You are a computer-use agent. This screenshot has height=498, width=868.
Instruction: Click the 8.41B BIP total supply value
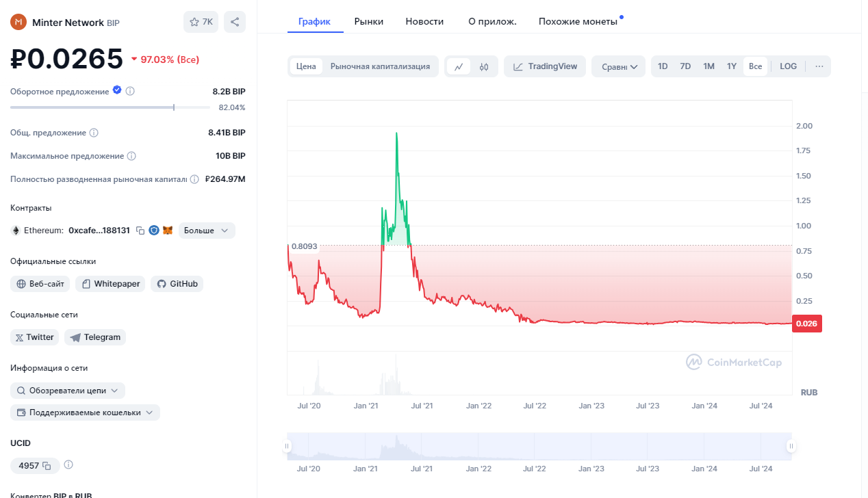click(x=227, y=133)
